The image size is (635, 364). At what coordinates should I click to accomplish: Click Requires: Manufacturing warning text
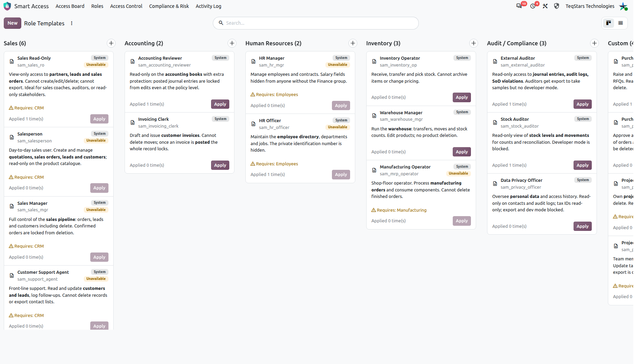pos(399,210)
